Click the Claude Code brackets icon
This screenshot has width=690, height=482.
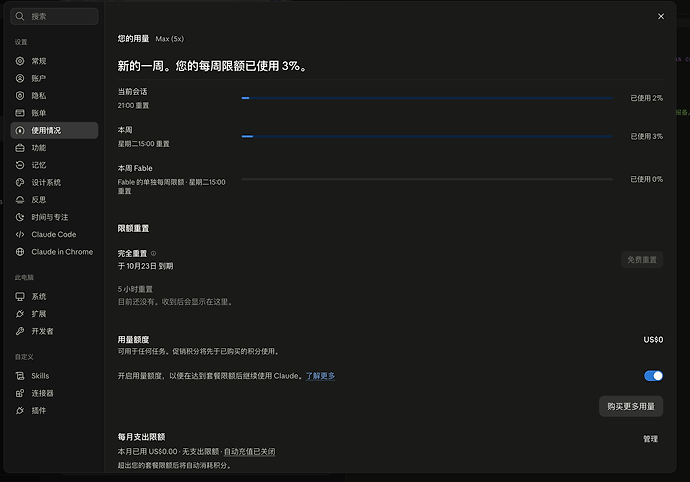[x=20, y=235]
